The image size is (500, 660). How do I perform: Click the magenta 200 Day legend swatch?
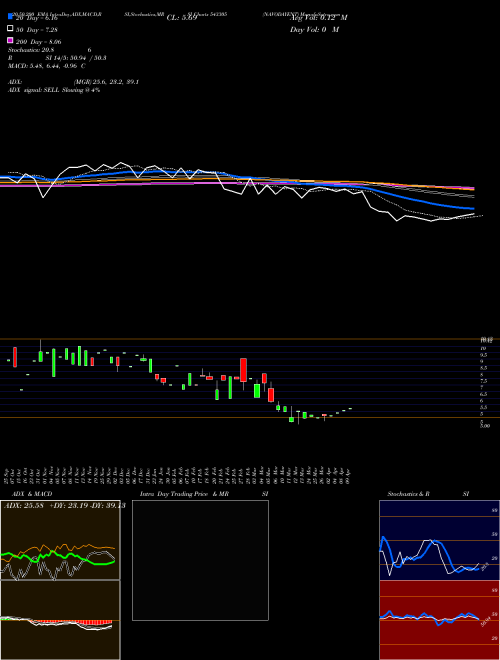(x=10, y=40)
